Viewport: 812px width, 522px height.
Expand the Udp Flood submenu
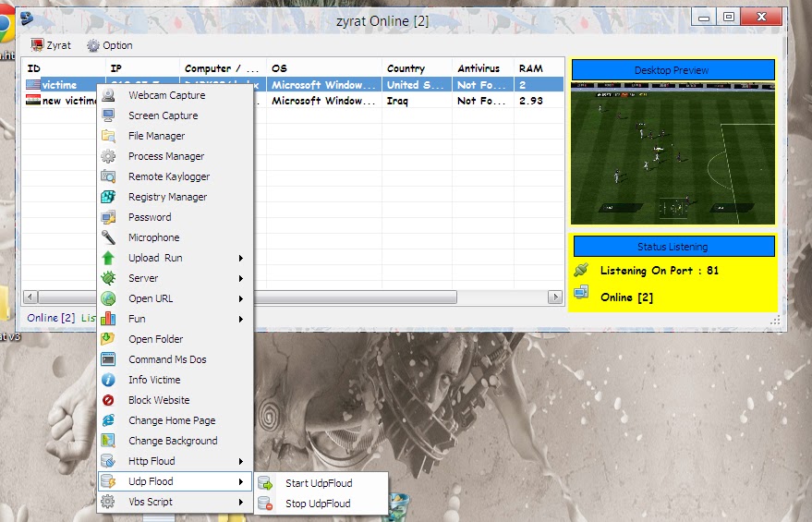click(x=175, y=481)
